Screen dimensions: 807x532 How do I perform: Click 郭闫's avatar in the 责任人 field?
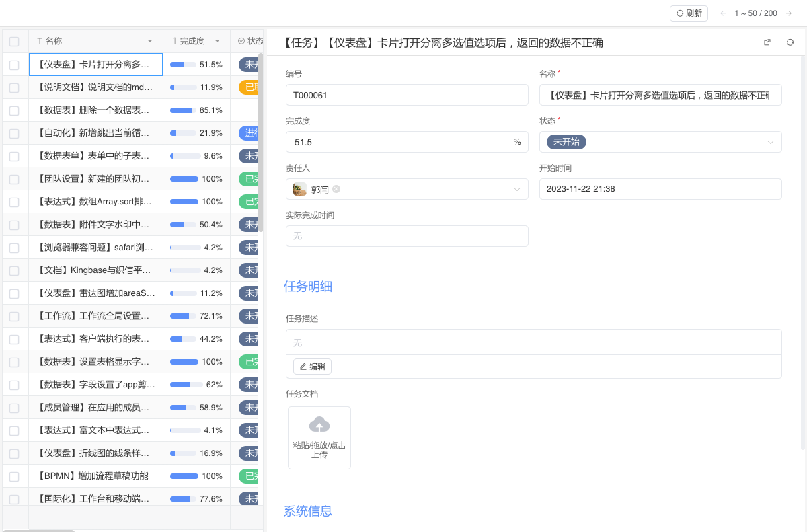pos(299,189)
